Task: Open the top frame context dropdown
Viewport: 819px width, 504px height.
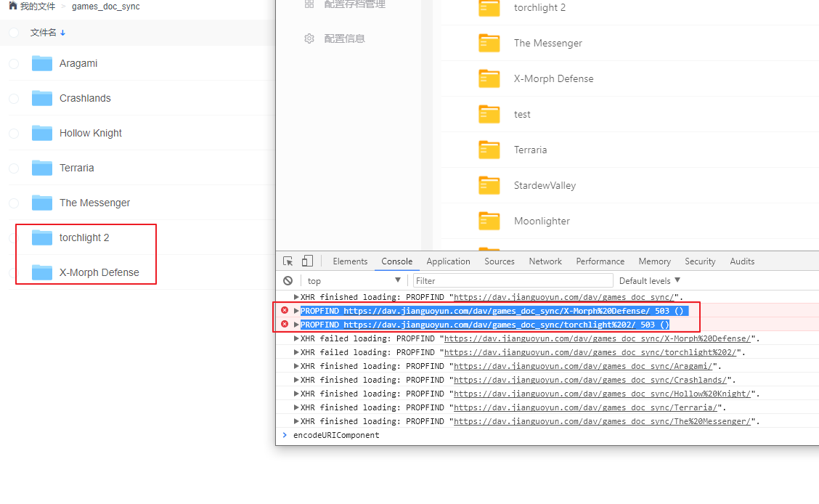Action: pos(352,280)
